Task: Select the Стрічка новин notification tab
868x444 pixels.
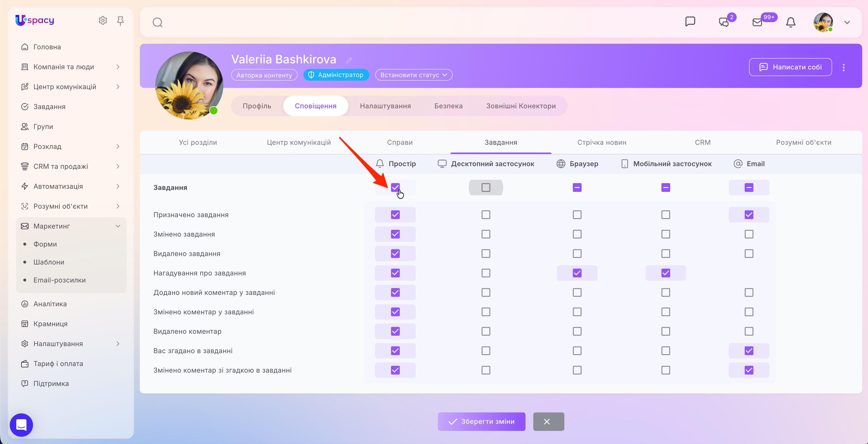Action: click(601, 142)
